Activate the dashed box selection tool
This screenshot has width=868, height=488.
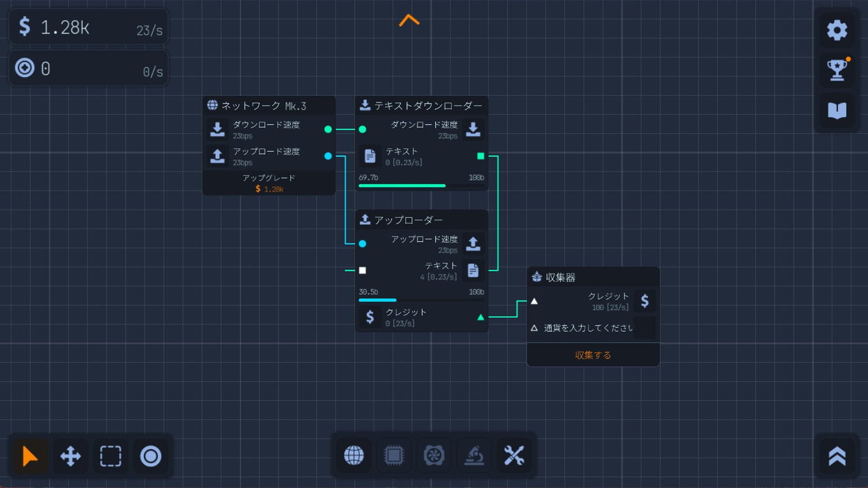pyautogui.click(x=111, y=456)
